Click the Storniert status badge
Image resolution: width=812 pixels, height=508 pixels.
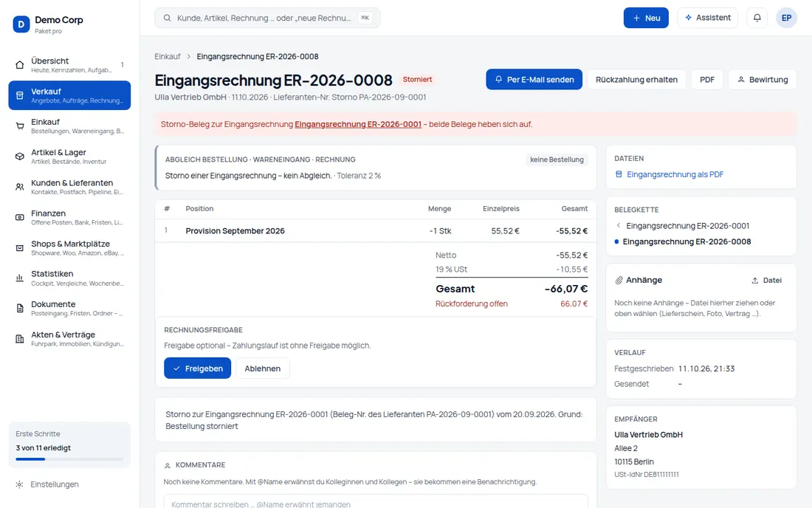pyautogui.click(x=417, y=80)
